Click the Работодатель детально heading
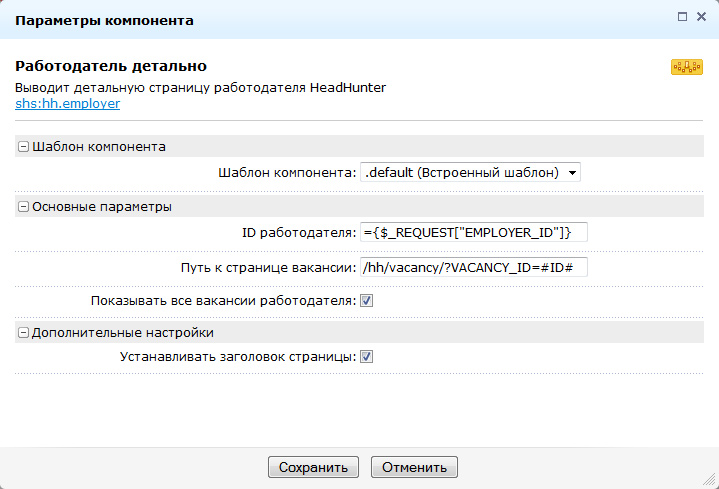 click(111, 66)
